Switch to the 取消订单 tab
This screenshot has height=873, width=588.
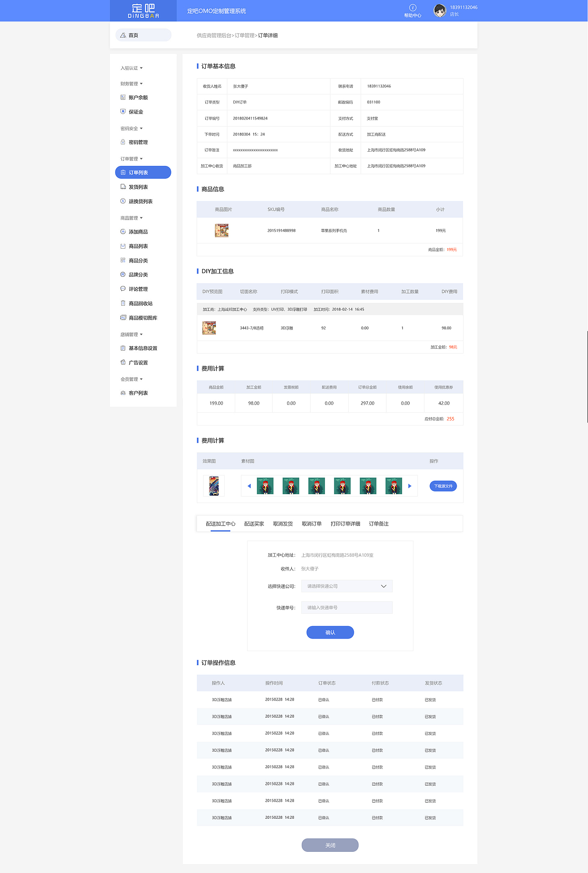click(x=311, y=524)
